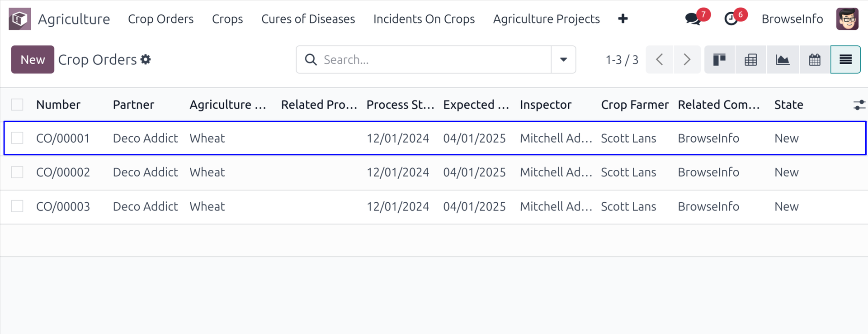Viewport: 868px width, 334px height.
Task: Open the activities clock icon
Action: tap(731, 19)
